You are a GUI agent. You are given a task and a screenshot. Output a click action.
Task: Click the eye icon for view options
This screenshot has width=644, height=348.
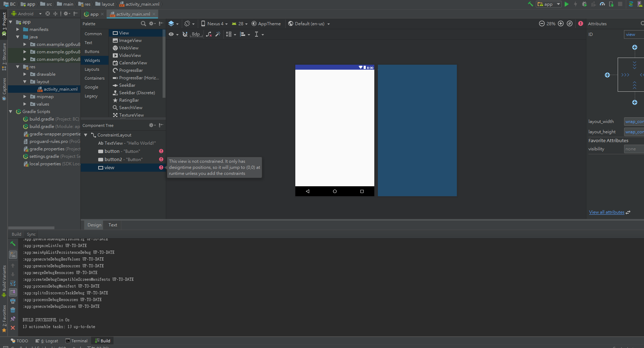click(x=171, y=34)
